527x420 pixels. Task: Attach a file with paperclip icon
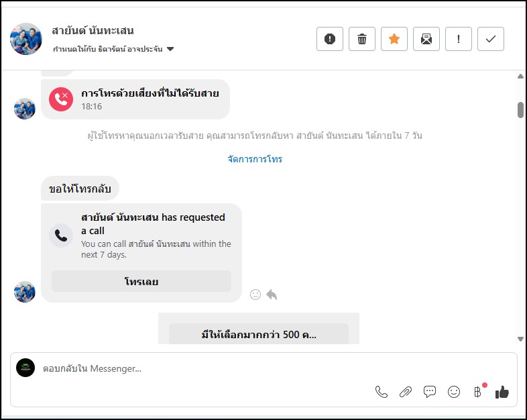click(x=406, y=392)
